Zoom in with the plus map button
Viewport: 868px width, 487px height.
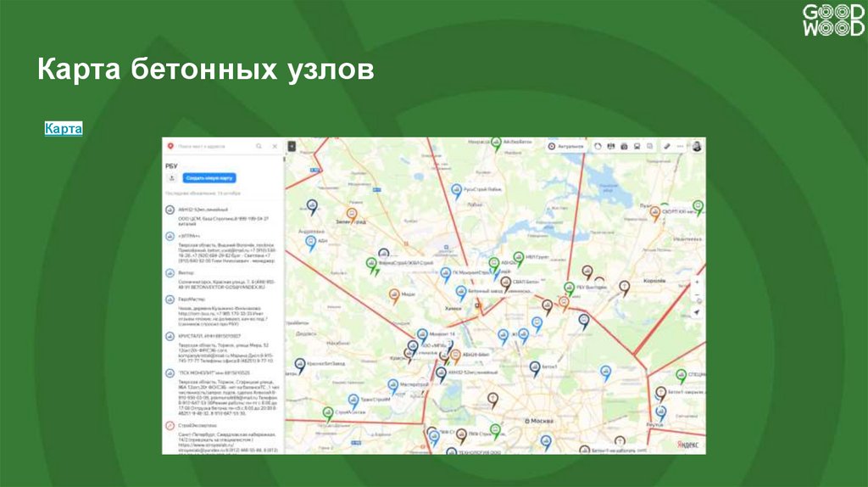point(697,283)
